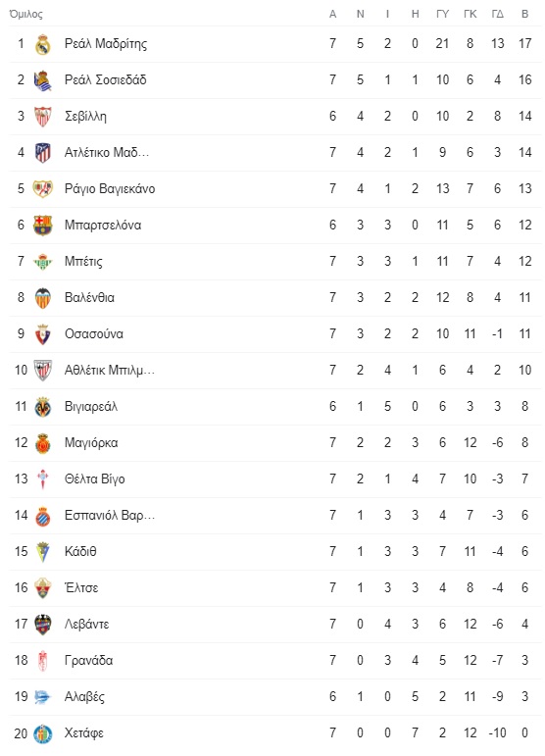The width and height of the screenshot is (545, 756).
Task: Click the Real Sociedad club crest
Action: (x=43, y=80)
